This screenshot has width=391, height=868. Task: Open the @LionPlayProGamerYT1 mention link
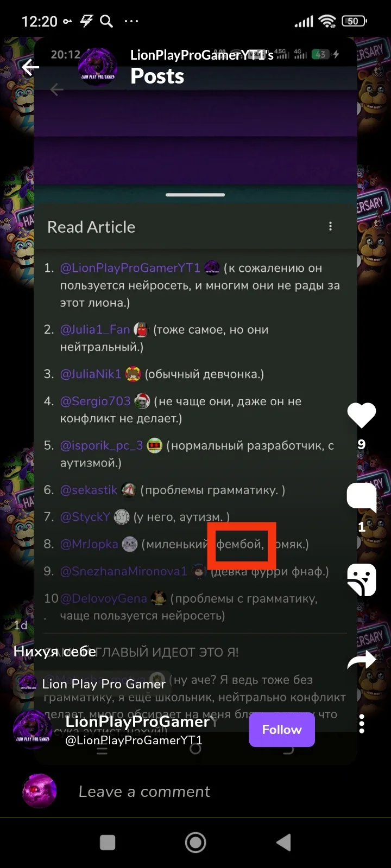pos(130,267)
